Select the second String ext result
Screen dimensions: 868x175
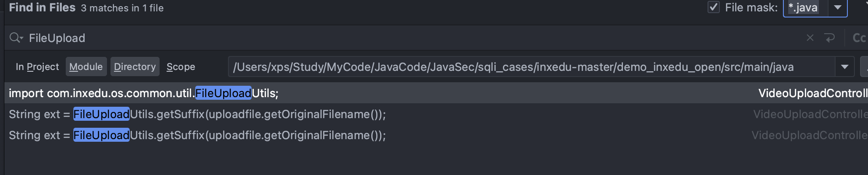tap(197, 114)
